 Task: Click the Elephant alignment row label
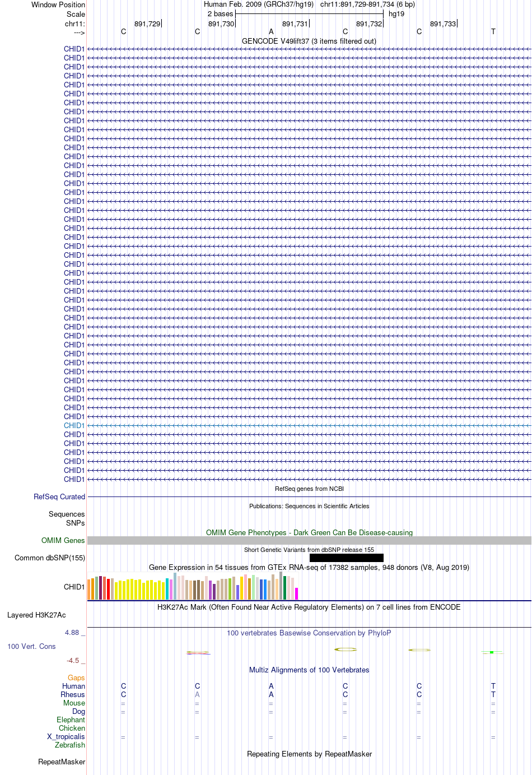pos(71,720)
